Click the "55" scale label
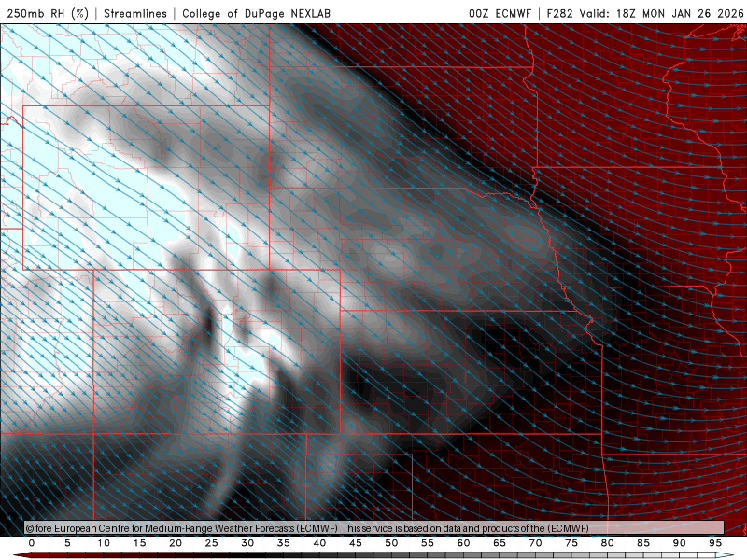This screenshot has height=560, width=747. (x=428, y=543)
